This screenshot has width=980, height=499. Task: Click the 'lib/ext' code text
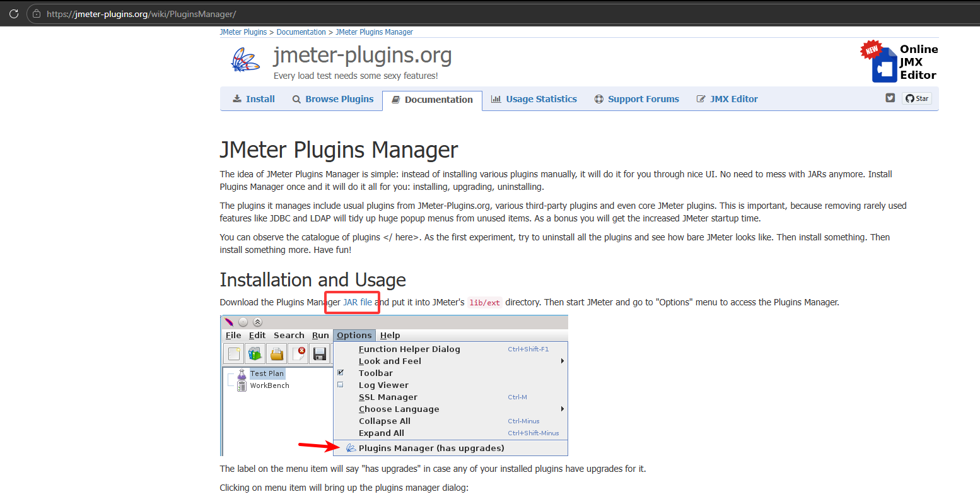484,303
